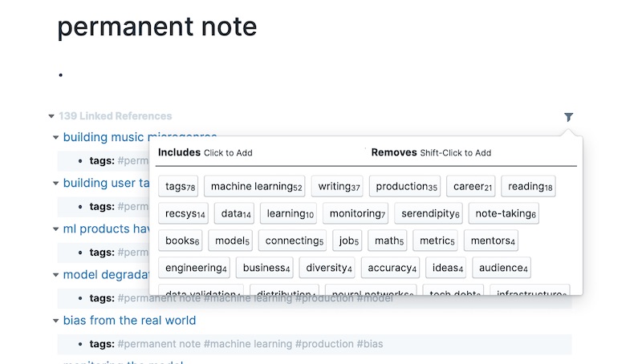Open the bias from the real world page

point(129,321)
